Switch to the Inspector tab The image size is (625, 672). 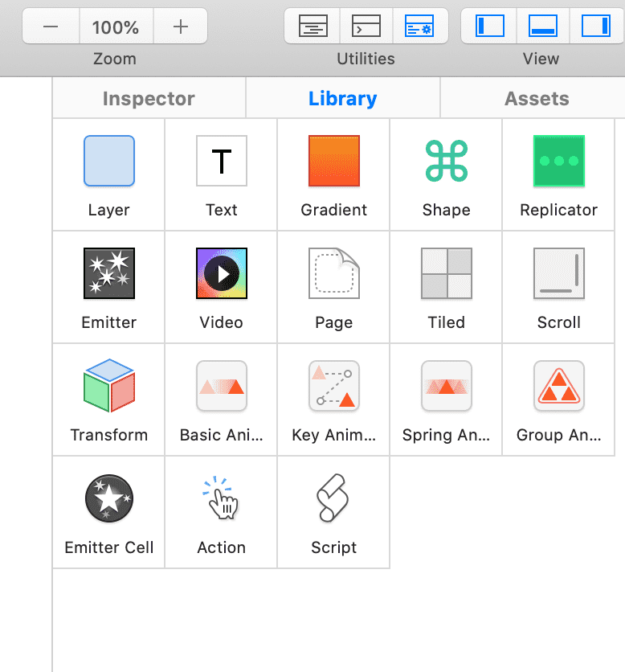pyautogui.click(x=149, y=99)
